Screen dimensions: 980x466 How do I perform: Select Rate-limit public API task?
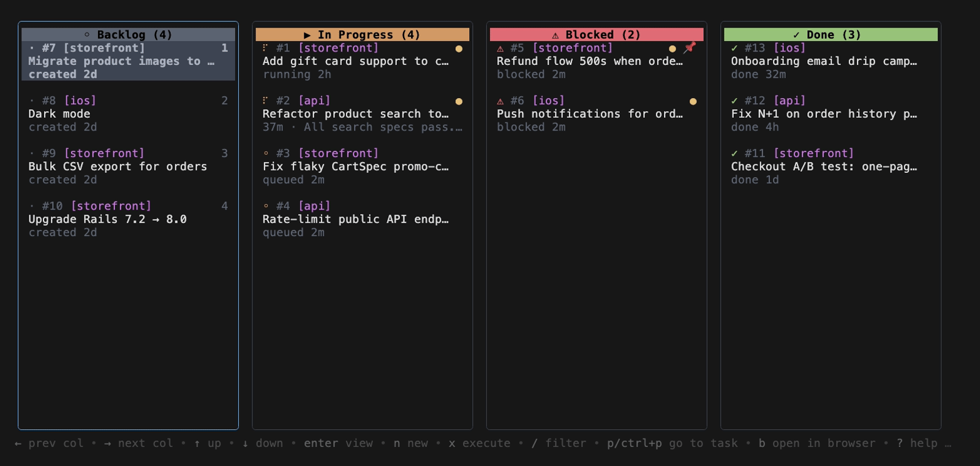[363, 219]
